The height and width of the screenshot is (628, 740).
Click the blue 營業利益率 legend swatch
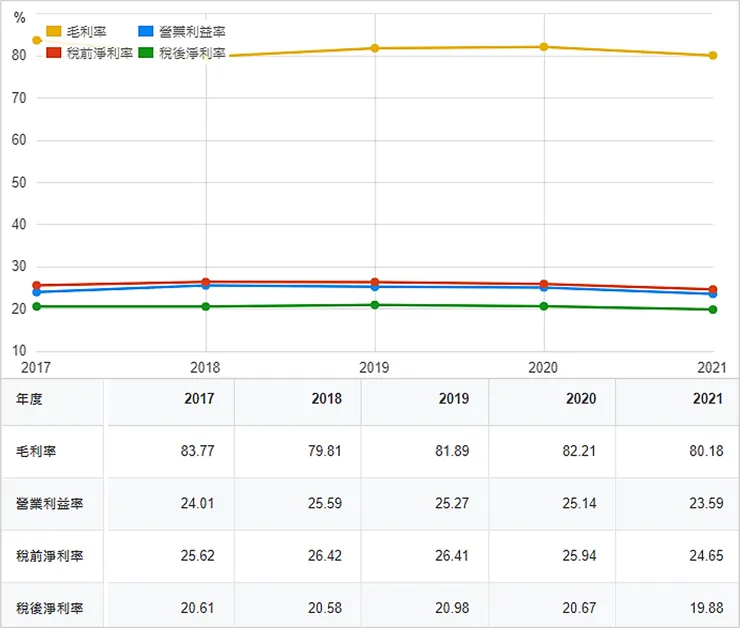(x=145, y=31)
